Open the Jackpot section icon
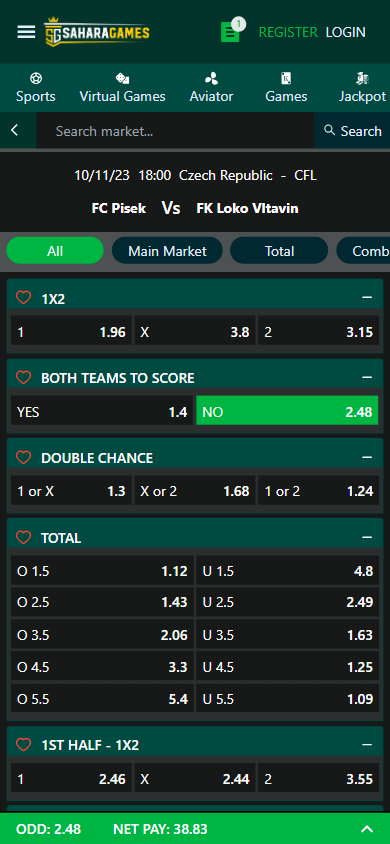 (363, 79)
